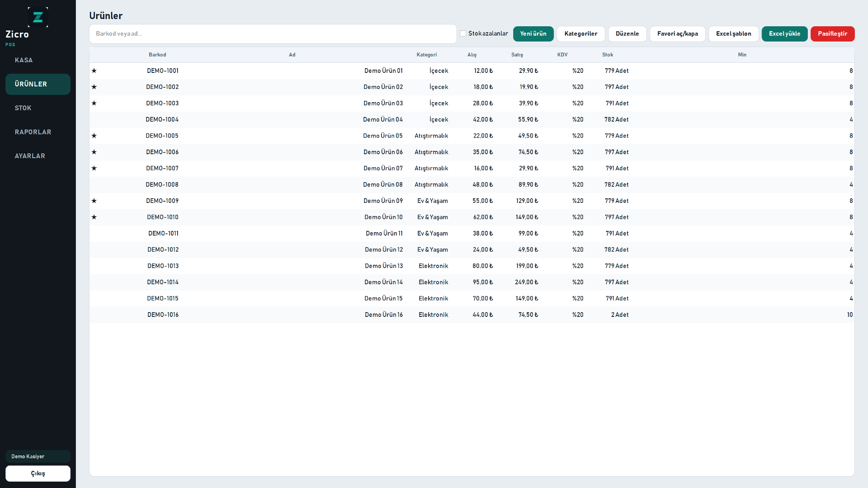Click product name Demo Ürün 09
This screenshot has width=868, height=488.
383,201
